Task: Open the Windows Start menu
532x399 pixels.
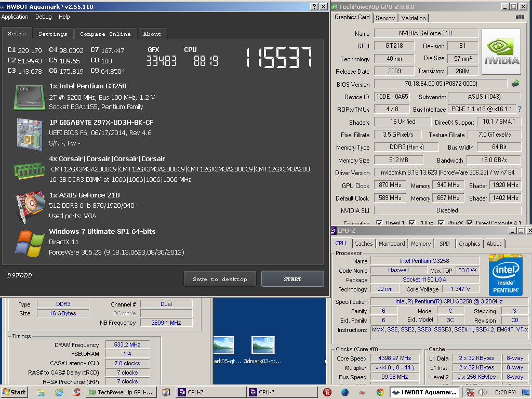Action: coord(14,392)
